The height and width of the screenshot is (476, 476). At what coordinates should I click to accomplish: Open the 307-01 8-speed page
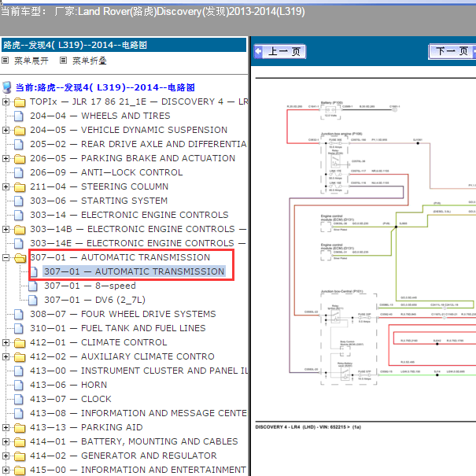click(90, 286)
